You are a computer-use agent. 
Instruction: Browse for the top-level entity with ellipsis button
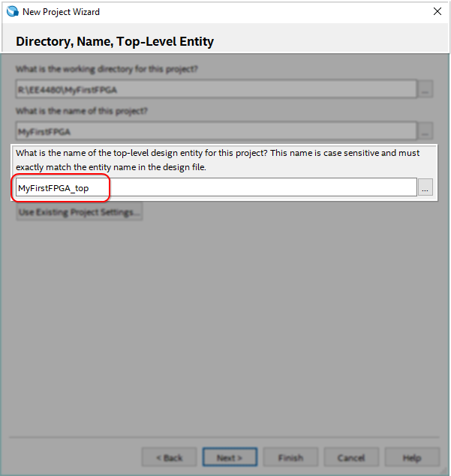425,187
